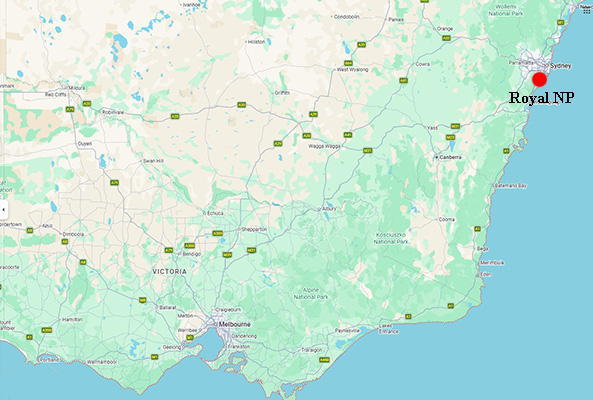This screenshot has width=593, height=400.
Task: Click the Griffith town label
Action: (282, 93)
